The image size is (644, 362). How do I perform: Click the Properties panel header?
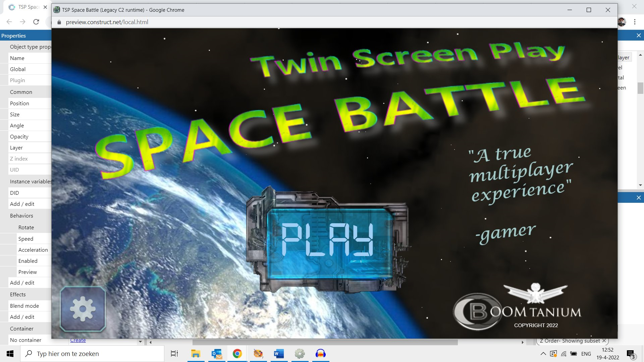[x=25, y=36]
